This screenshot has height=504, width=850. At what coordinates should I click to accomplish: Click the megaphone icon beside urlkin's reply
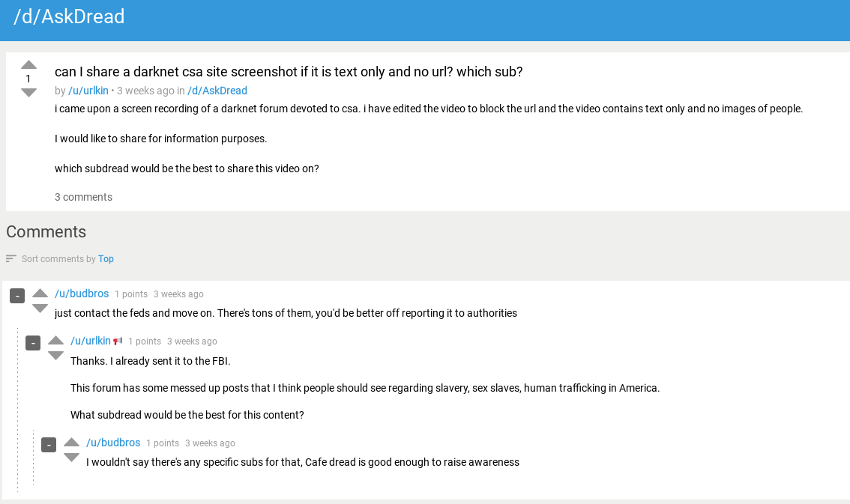pos(118,341)
